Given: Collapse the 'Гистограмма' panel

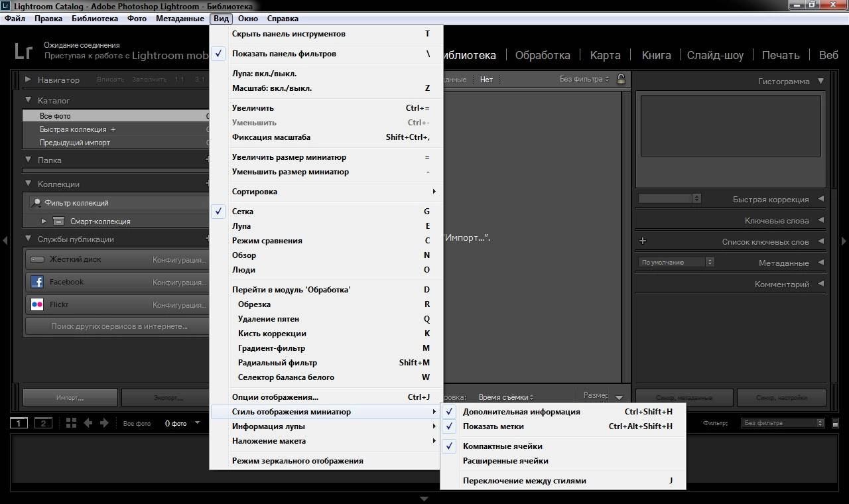Looking at the screenshot, I should (821, 81).
